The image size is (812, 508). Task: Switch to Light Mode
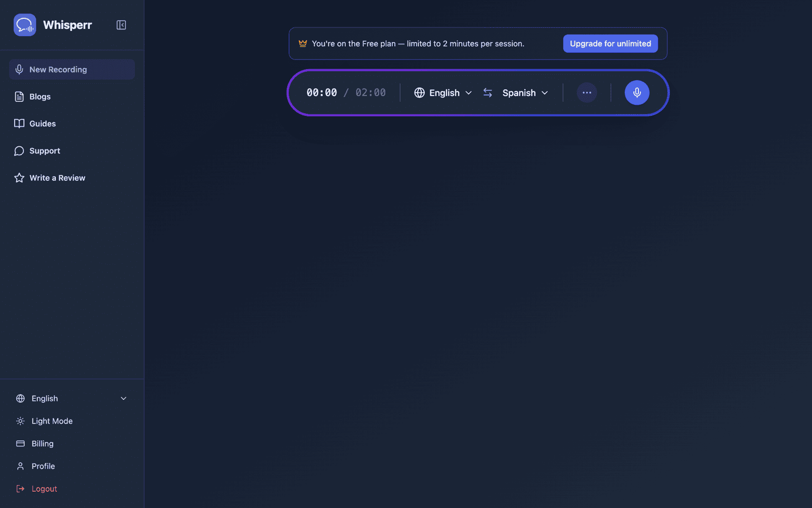coord(72,421)
